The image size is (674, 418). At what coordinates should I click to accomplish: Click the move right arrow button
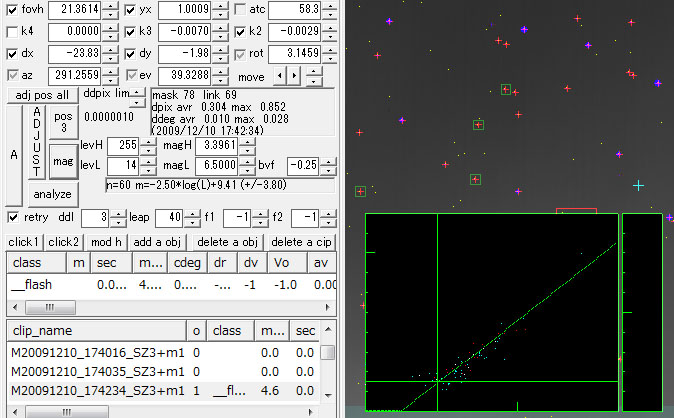[293, 75]
